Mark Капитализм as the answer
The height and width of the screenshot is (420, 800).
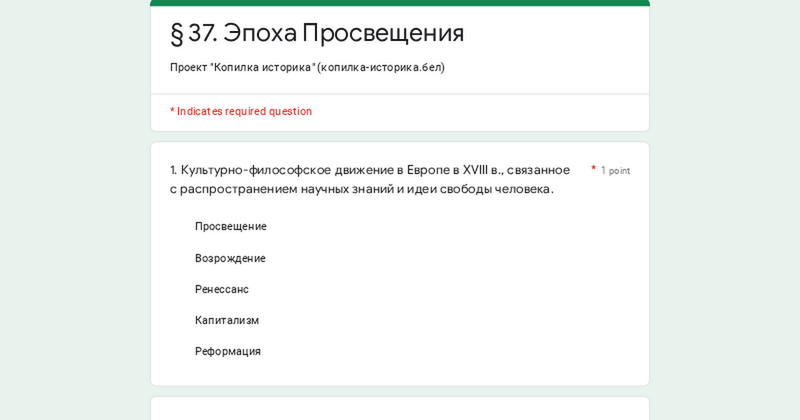(227, 320)
